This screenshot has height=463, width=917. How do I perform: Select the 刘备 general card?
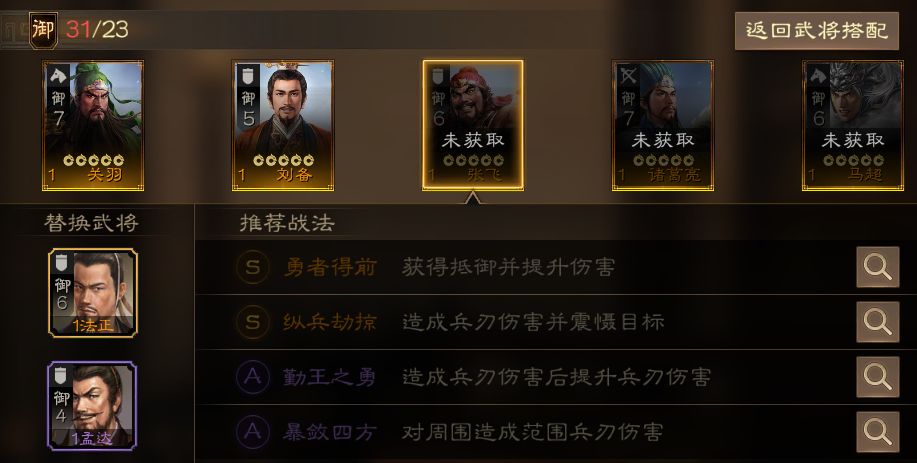[283, 125]
